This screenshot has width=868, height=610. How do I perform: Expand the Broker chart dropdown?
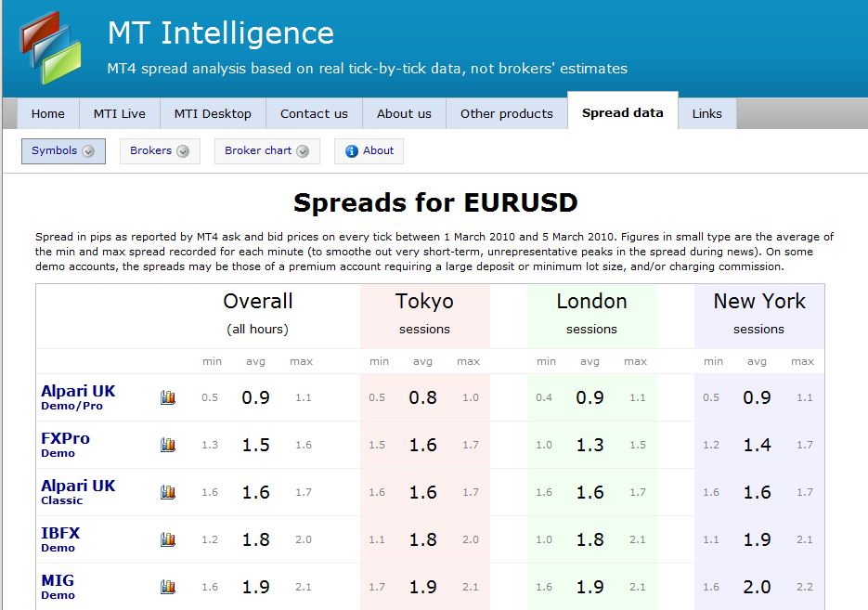(x=303, y=151)
